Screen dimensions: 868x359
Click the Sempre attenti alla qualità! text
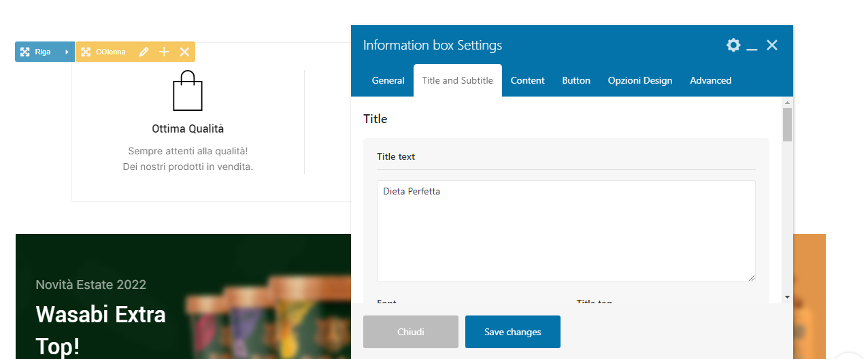tap(188, 151)
